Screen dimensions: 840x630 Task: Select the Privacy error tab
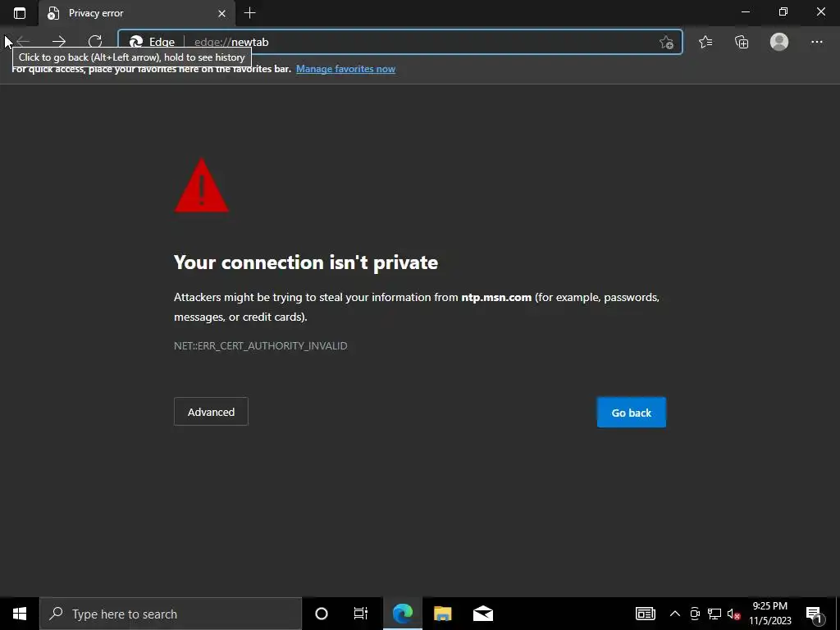point(137,13)
